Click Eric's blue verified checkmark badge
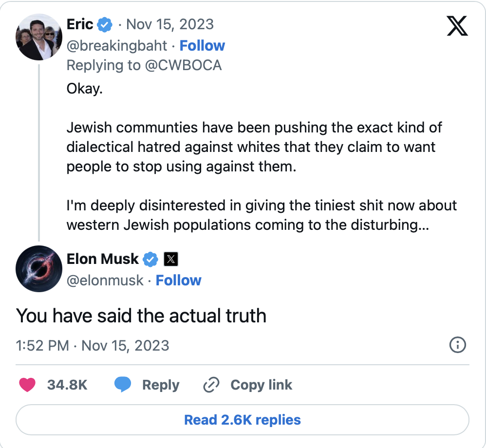Image resolution: width=486 pixels, height=448 pixels. pyautogui.click(x=105, y=24)
